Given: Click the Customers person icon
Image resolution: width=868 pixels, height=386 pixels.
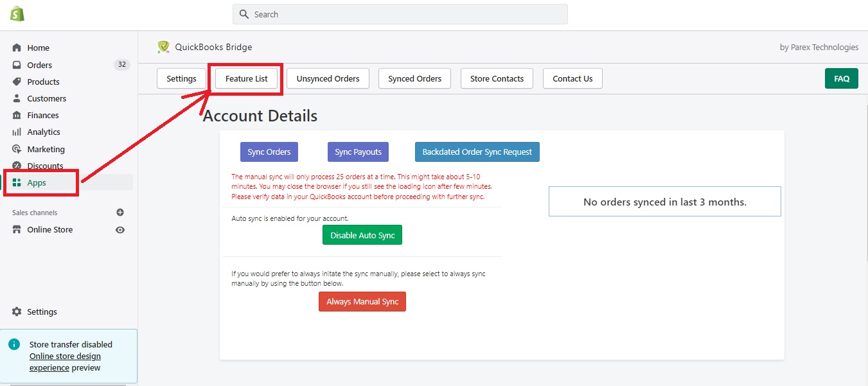Looking at the screenshot, I should coord(17,98).
